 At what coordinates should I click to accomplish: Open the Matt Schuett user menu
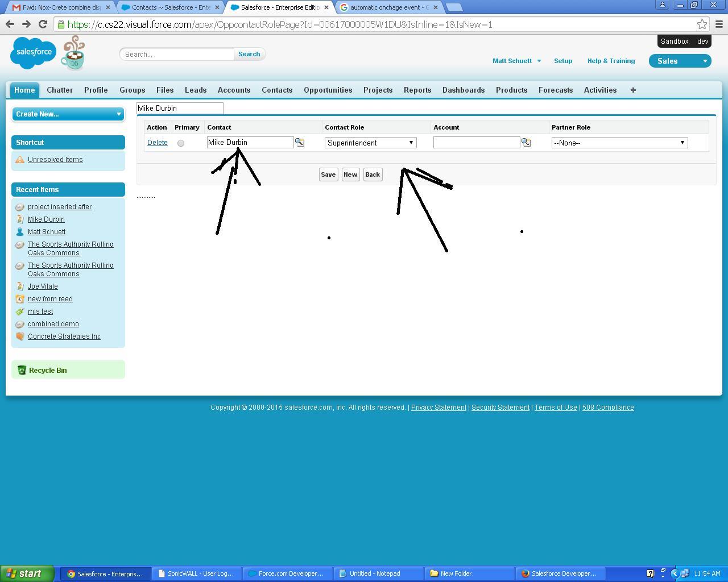click(x=516, y=61)
